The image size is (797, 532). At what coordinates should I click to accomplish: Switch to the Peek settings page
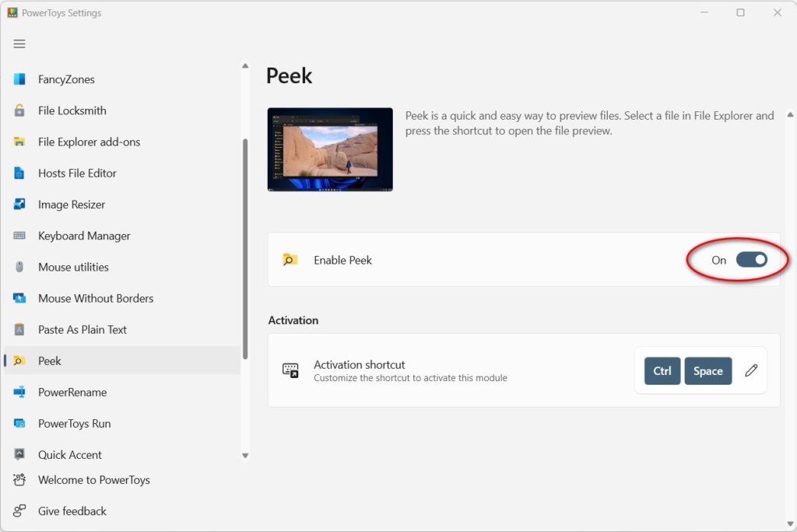coord(51,360)
